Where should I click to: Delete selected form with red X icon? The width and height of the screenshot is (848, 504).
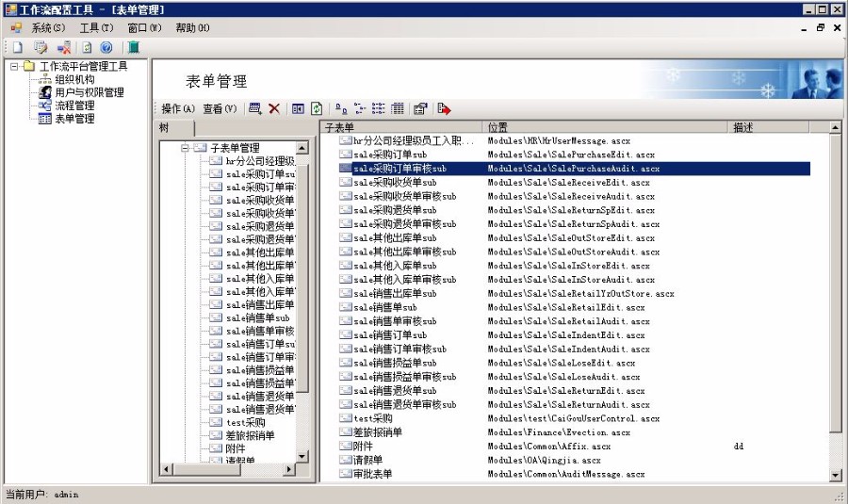274,108
